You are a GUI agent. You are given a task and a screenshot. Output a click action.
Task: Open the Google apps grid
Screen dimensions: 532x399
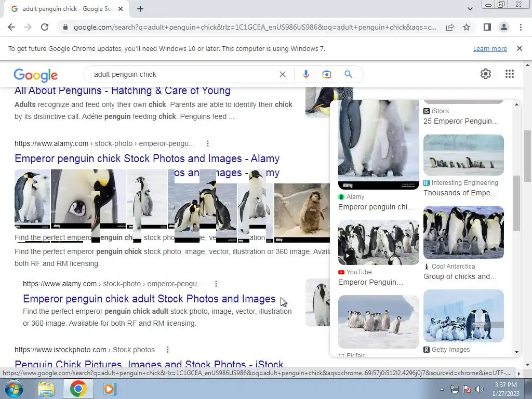[x=509, y=74]
